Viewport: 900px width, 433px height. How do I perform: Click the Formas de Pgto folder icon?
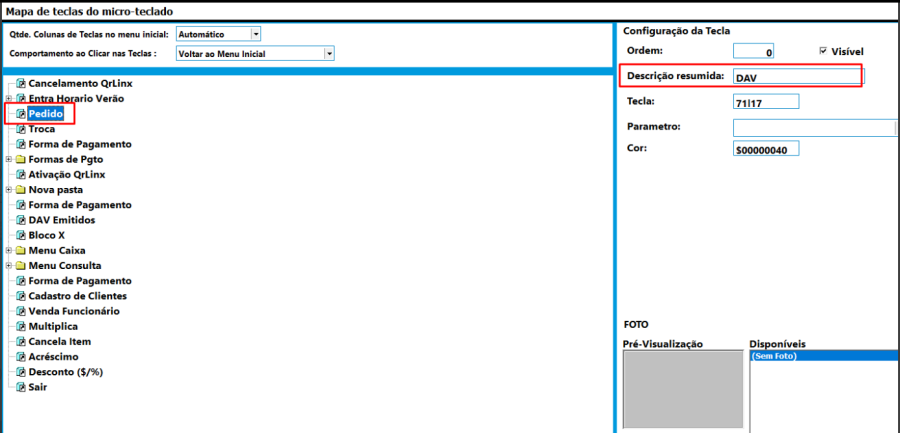[x=21, y=160]
